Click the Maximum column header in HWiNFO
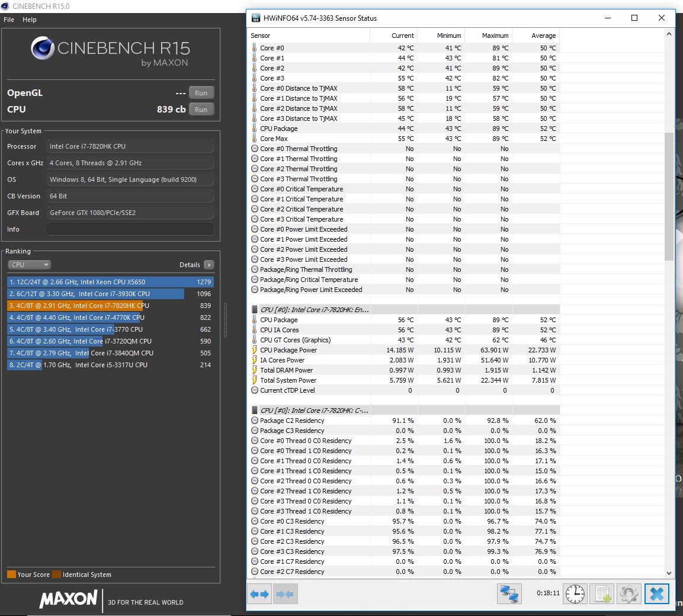683x616 pixels. [489, 36]
